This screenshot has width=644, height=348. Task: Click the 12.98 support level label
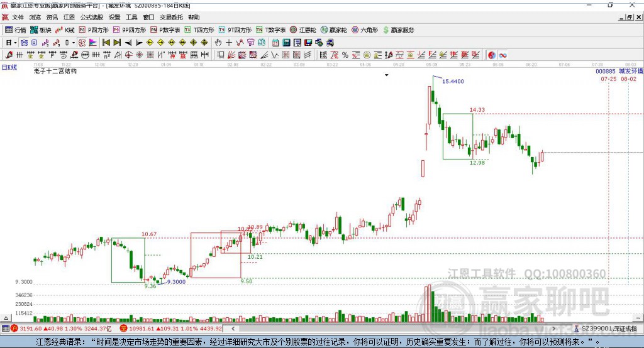[x=477, y=163]
